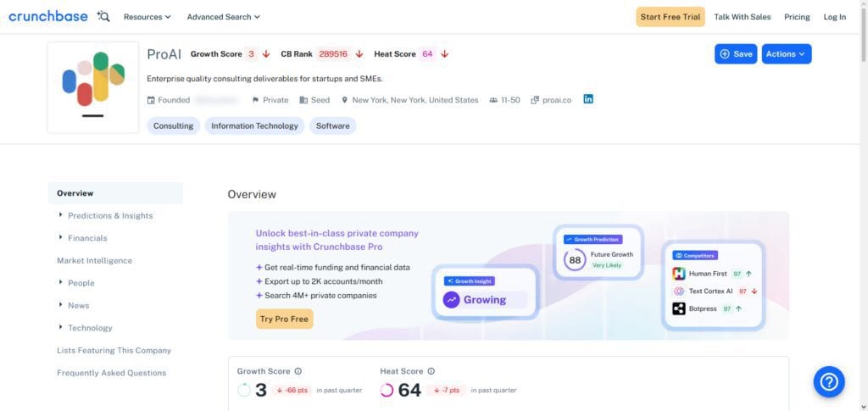Image resolution: width=868 pixels, height=411 pixels.
Task: Click the Consulting category tag
Action: pyautogui.click(x=173, y=125)
